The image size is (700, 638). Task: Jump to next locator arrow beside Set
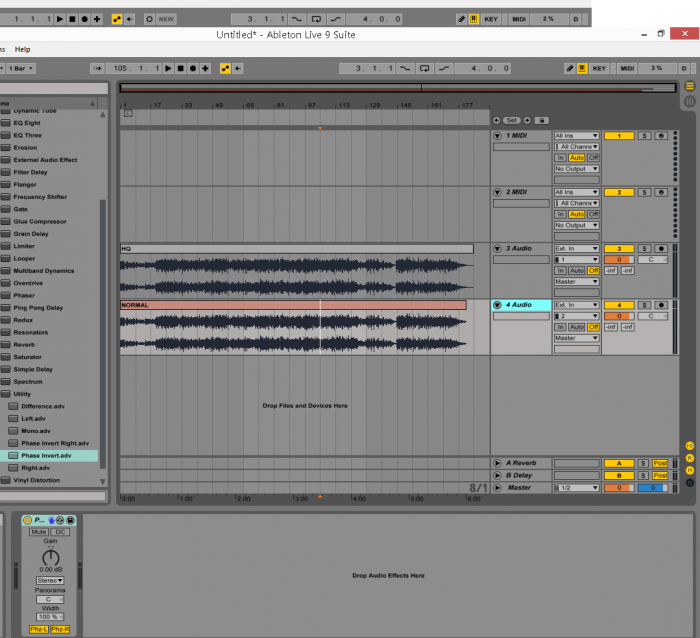[527, 120]
